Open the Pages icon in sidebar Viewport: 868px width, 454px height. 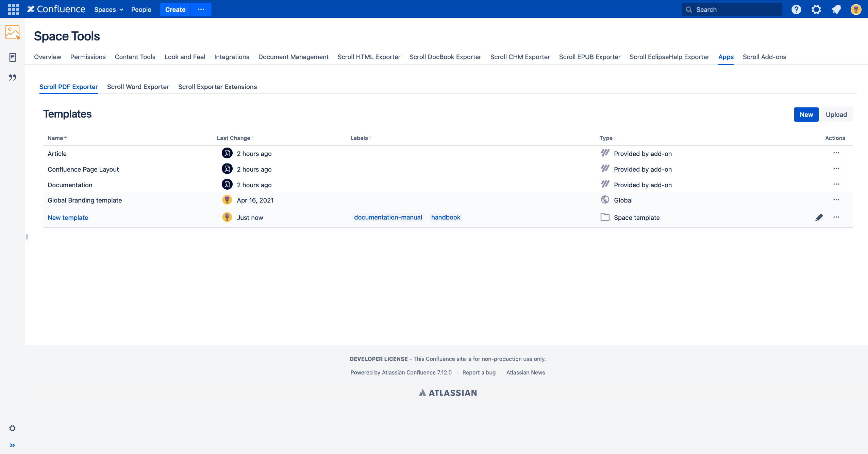pos(13,57)
